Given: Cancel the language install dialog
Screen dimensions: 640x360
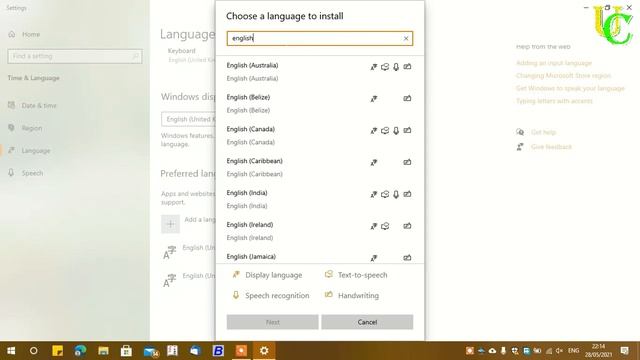Looking at the screenshot, I should point(367,322).
